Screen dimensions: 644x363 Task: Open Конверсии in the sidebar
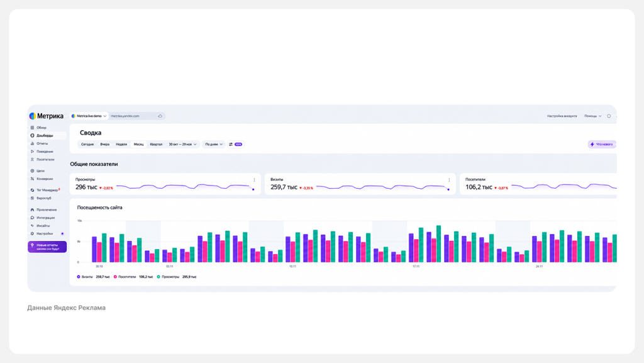pyautogui.click(x=42, y=179)
